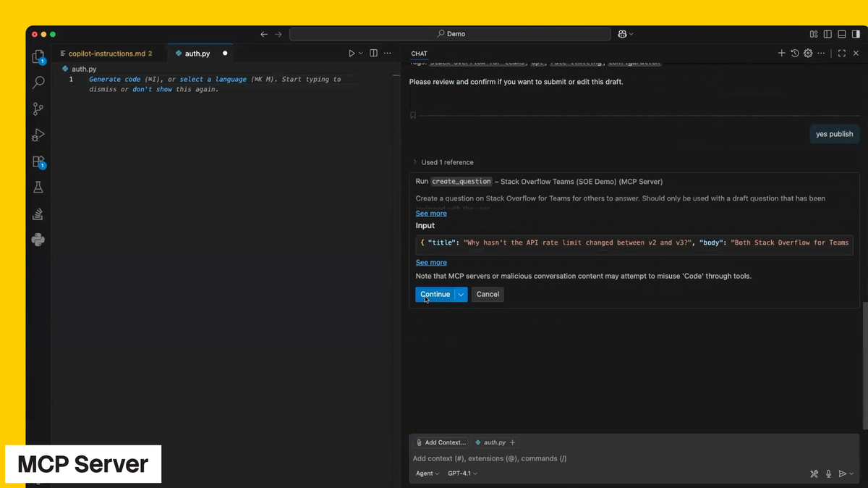Image resolution: width=868 pixels, height=488 pixels.
Task: Open the Python extension sidebar view
Action: click(x=38, y=239)
